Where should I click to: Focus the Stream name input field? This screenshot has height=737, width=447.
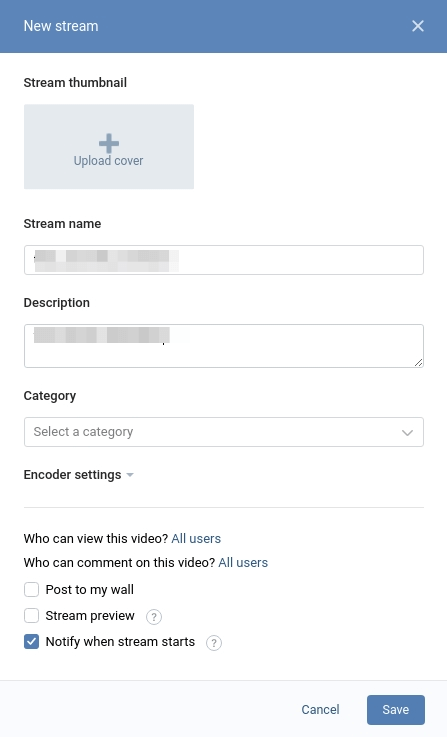click(224, 260)
